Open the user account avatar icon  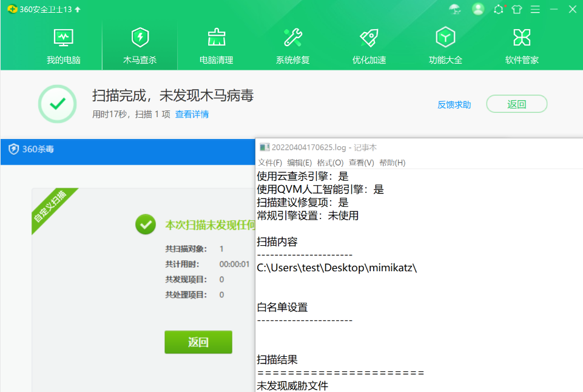[x=478, y=9]
